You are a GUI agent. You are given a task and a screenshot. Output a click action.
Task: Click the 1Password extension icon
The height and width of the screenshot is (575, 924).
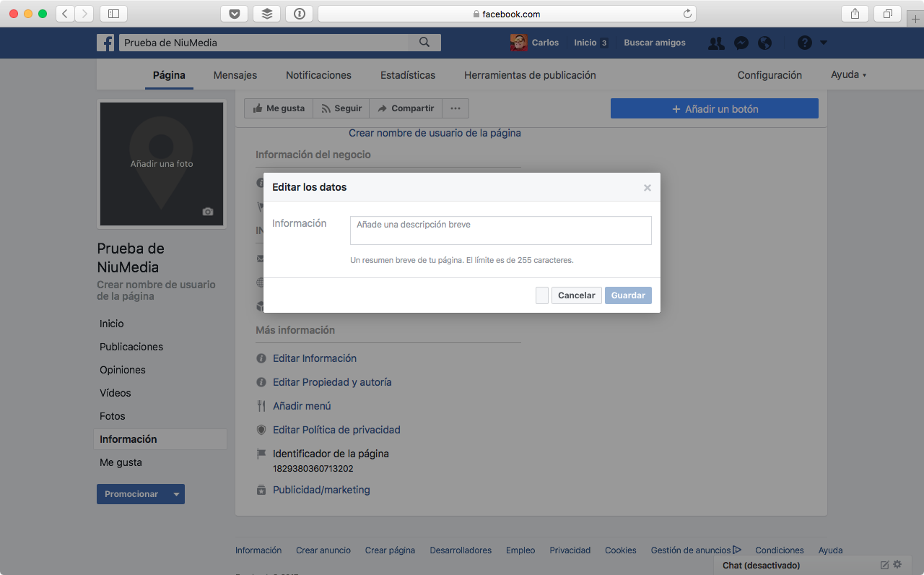(299, 14)
